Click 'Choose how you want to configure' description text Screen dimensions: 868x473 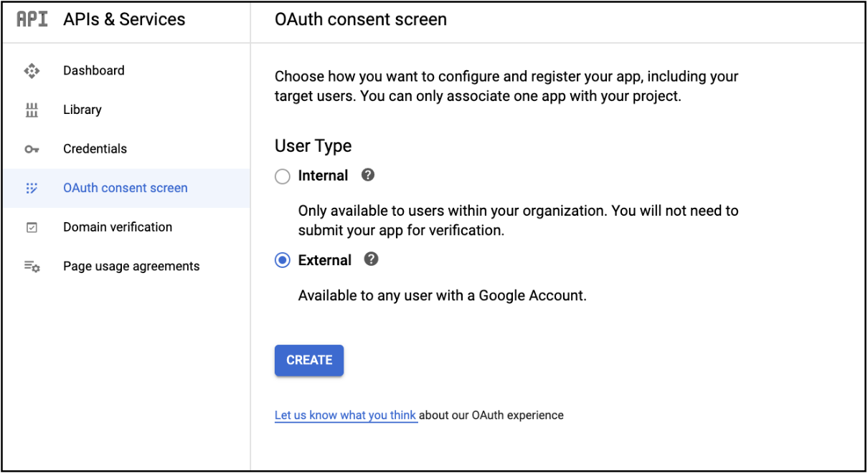506,86
